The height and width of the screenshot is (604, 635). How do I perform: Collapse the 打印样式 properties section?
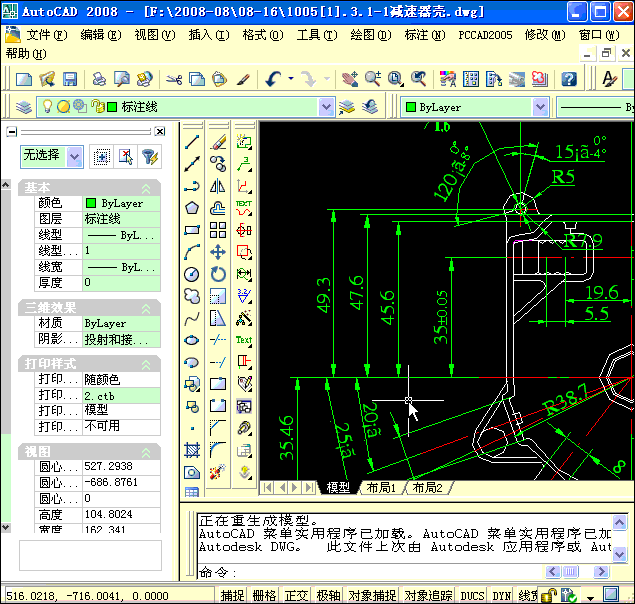[146, 365]
